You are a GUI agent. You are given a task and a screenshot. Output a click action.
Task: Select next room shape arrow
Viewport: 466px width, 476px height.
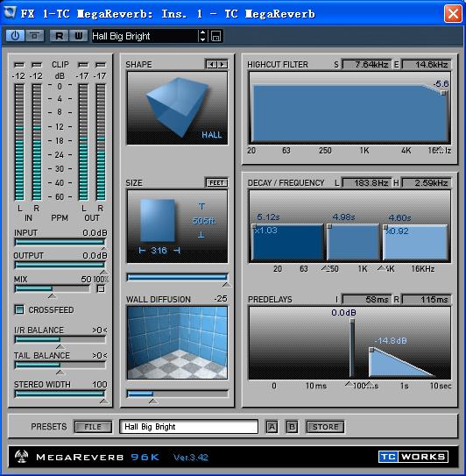pyautogui.click(x=222, y=64)
